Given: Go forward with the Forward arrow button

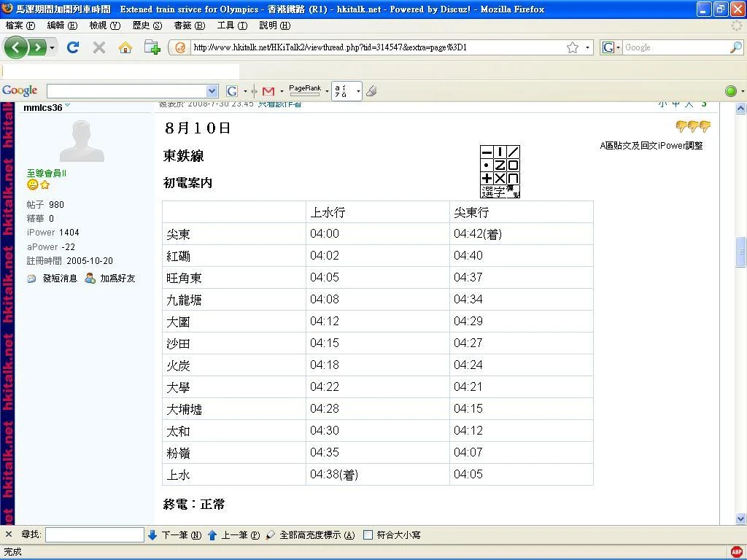Looking at the screenshot, I should [37, 47].
